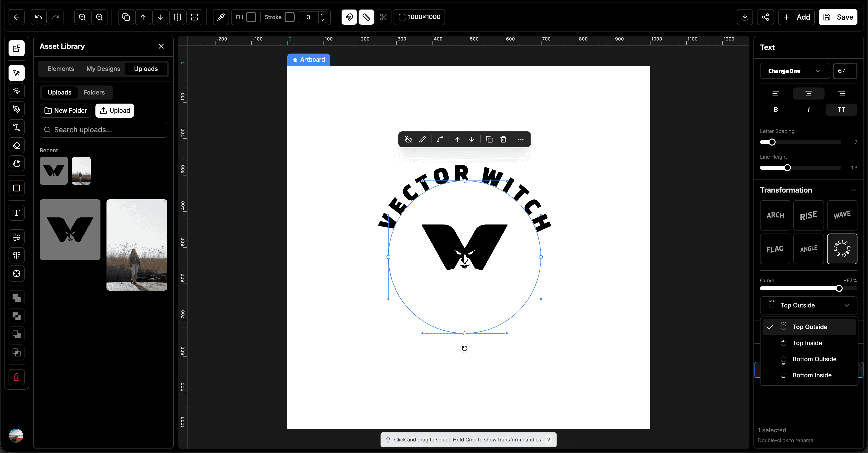Decrease the stroke width stepper
The height and width of the screenshot is (453, 868).
click(x=322, y=20)
